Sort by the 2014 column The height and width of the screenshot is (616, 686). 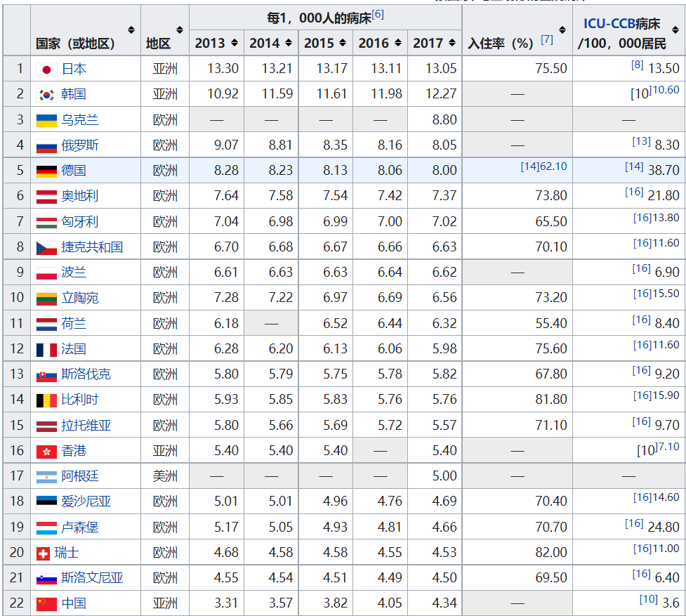pyautogui.click(x=289, y=43)
